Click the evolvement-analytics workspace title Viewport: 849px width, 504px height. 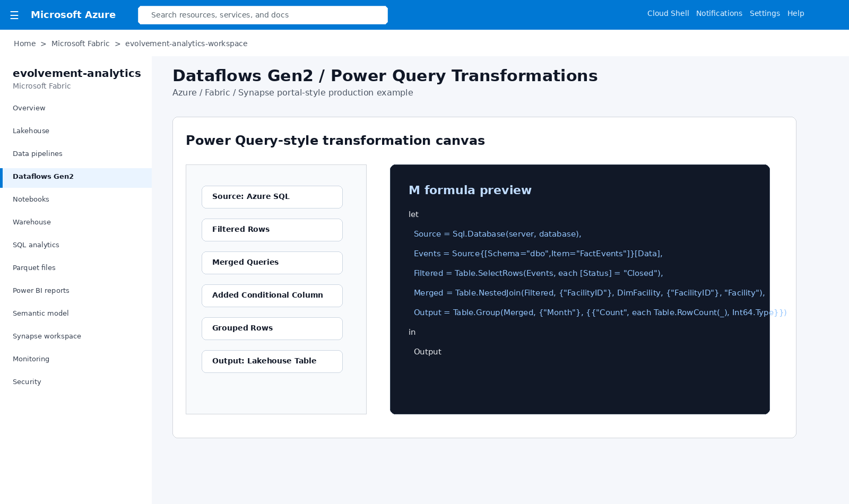(77, 73)
